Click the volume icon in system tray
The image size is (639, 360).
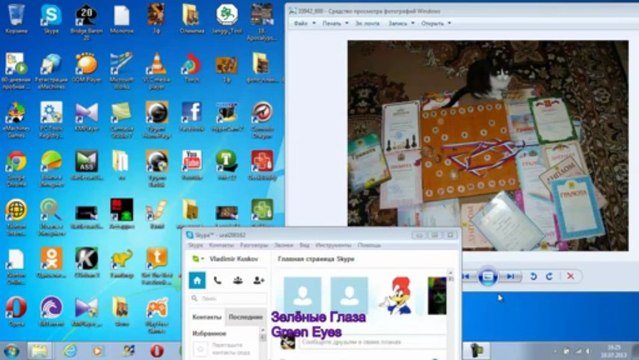(x=588, y=351)
